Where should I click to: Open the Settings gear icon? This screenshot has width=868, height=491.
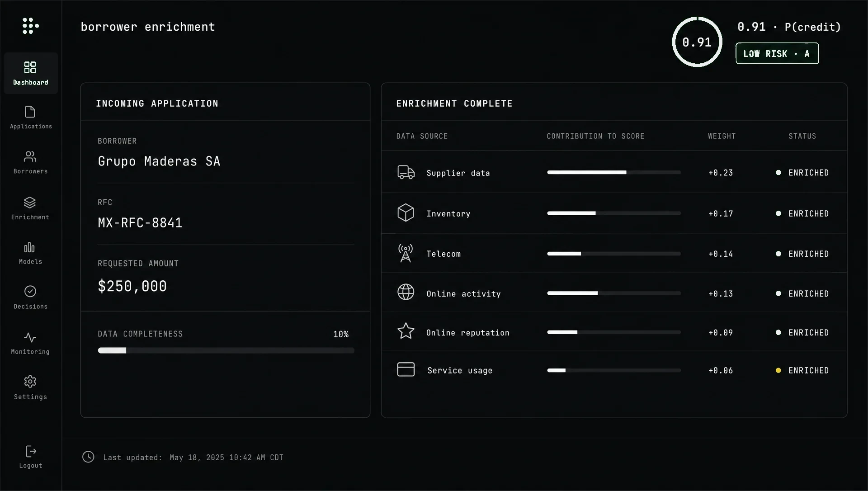[x=30, y=382]
